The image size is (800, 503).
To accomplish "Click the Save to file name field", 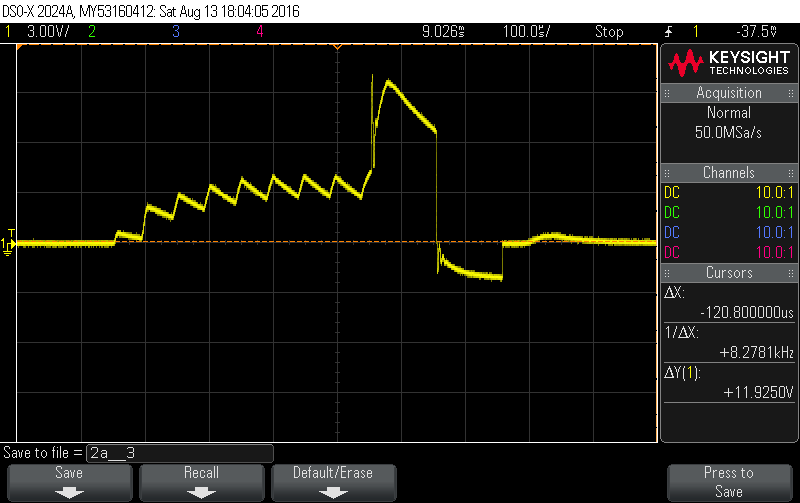I will [x=179, y=452].
